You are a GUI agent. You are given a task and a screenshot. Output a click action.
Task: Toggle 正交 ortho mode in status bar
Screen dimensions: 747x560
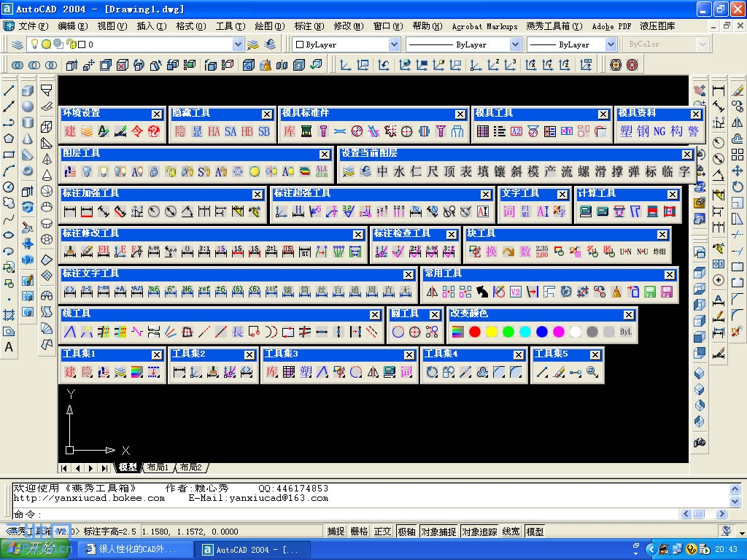pyautogui.click(x=382, y=532)
